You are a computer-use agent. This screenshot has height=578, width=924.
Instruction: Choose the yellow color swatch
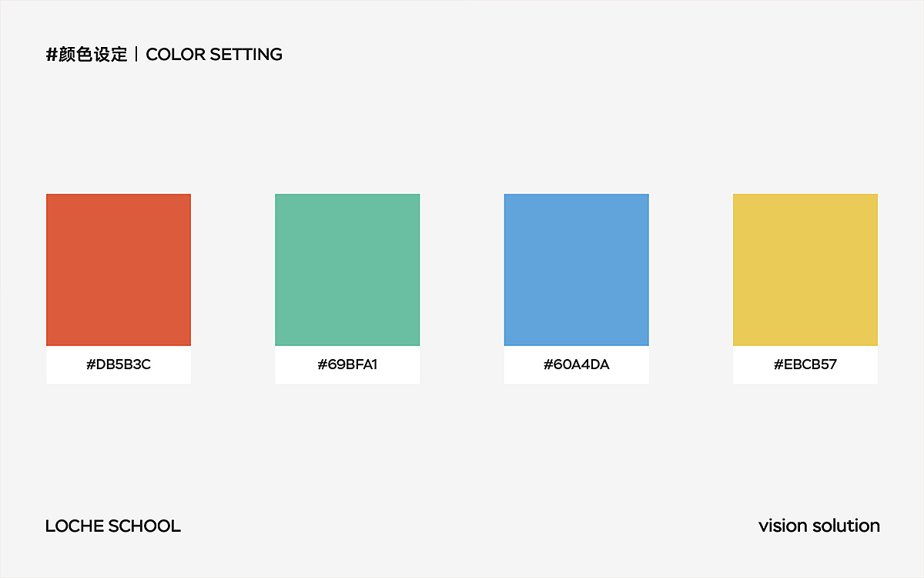point(805,270)
